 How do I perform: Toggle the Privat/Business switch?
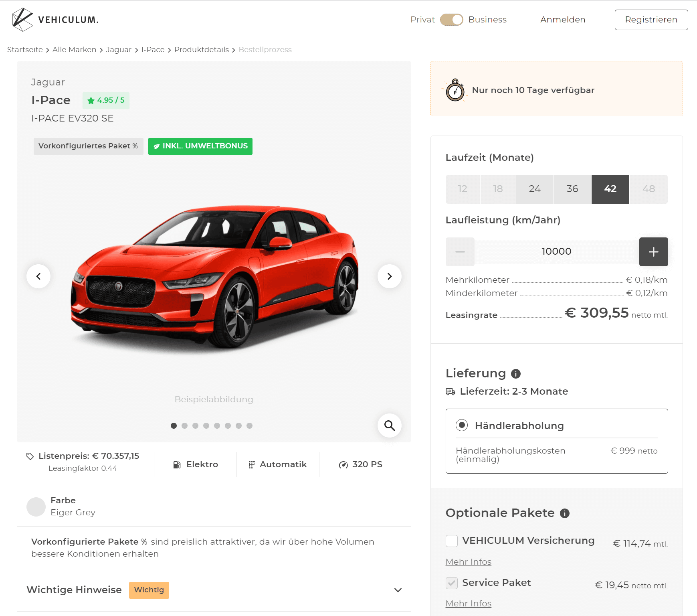(x=451, y=20)
